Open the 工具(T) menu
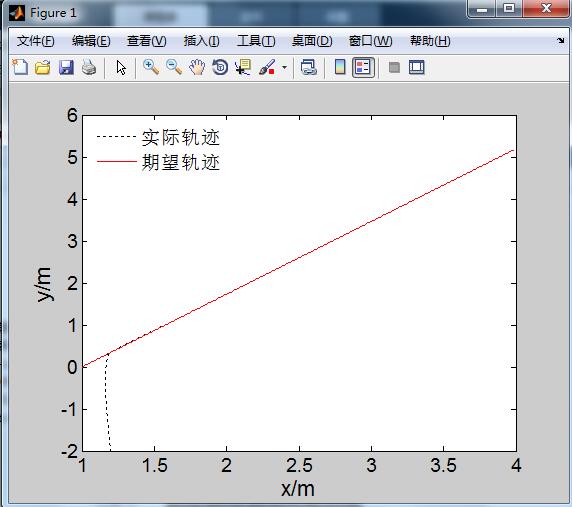This screenshot has height=507, width=572. 256,41
